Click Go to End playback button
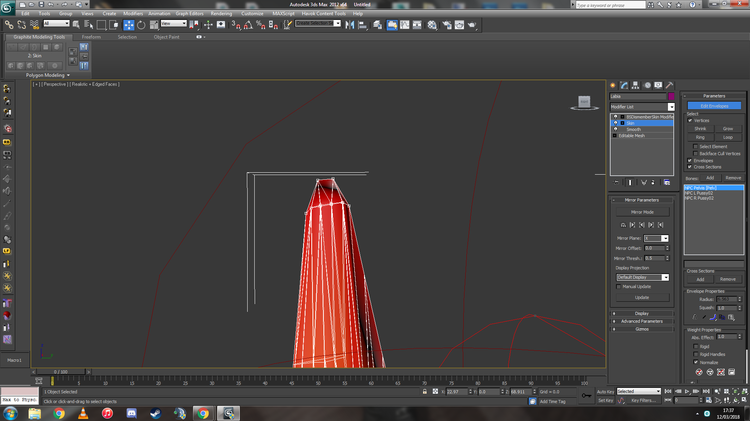The image size is (750, 421). pyautogui.click(x=706, y=391)
